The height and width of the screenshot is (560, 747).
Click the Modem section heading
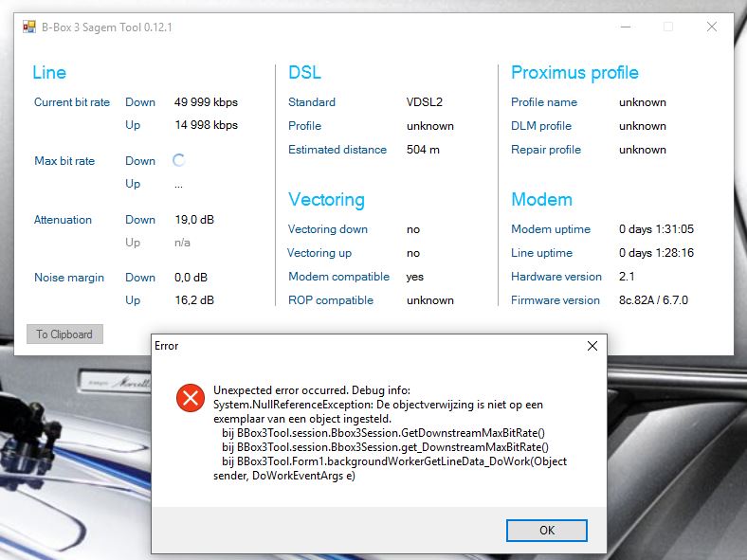point(541,200)
